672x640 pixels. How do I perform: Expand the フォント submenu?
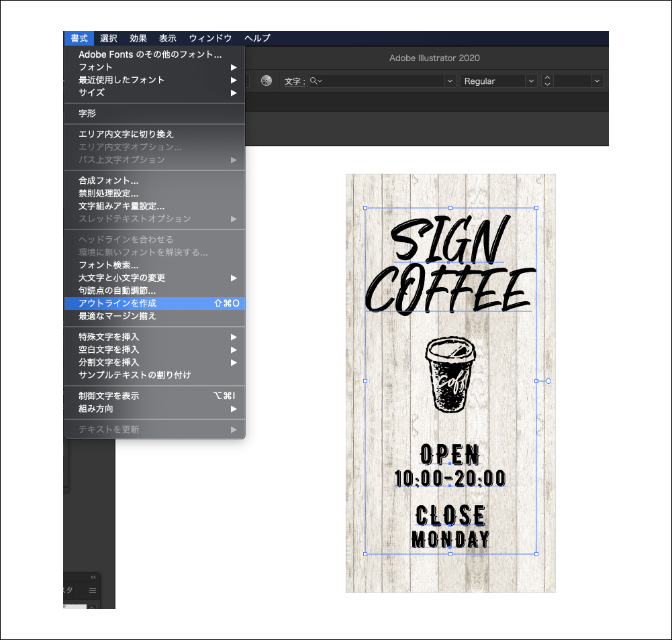[x=154, y=67]
